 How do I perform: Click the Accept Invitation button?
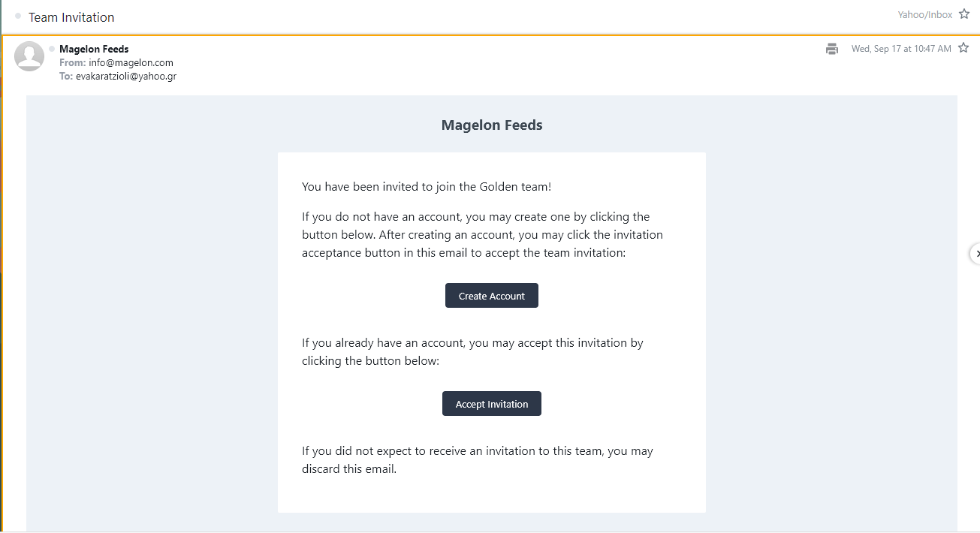coord(492,404)
